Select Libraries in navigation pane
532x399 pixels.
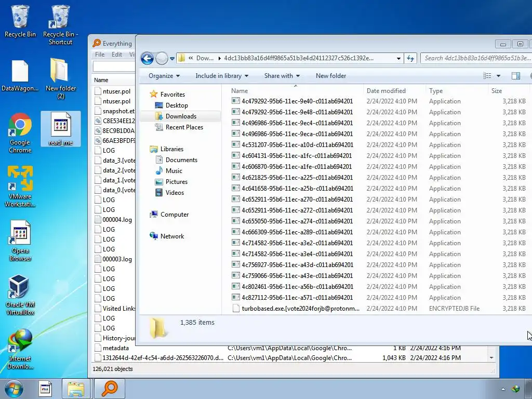[171, 149]
